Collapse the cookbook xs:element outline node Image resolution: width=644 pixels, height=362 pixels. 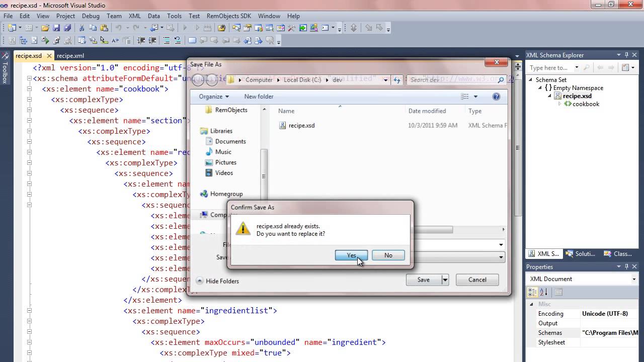click(x=29, y=89)
